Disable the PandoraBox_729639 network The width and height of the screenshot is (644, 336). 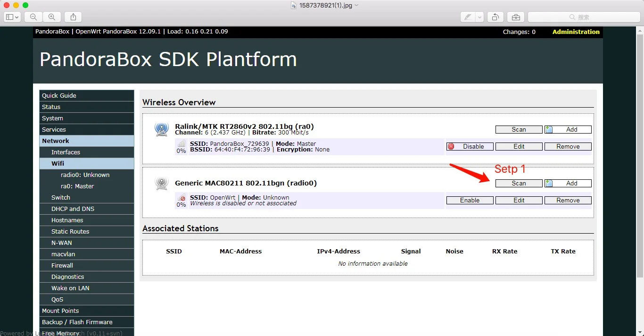(x=470, y=146)
